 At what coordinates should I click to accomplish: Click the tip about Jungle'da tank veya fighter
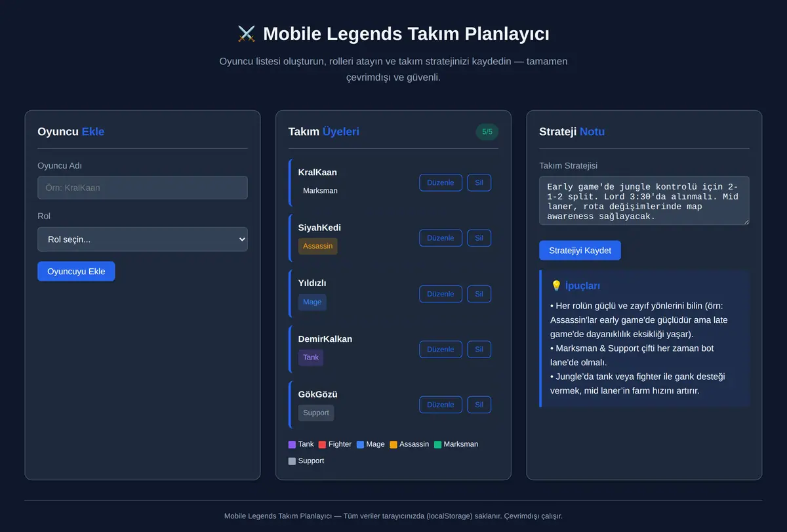click(x=637, y=384)
